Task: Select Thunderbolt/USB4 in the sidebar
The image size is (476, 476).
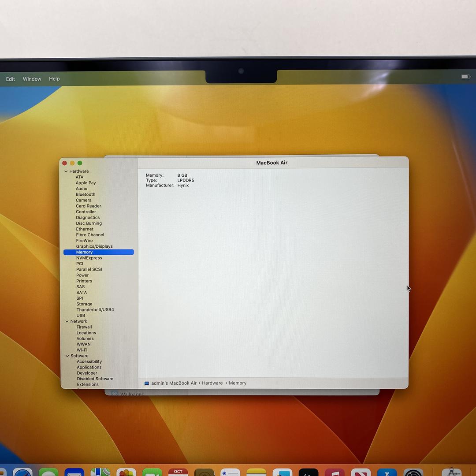Action: 95,309
